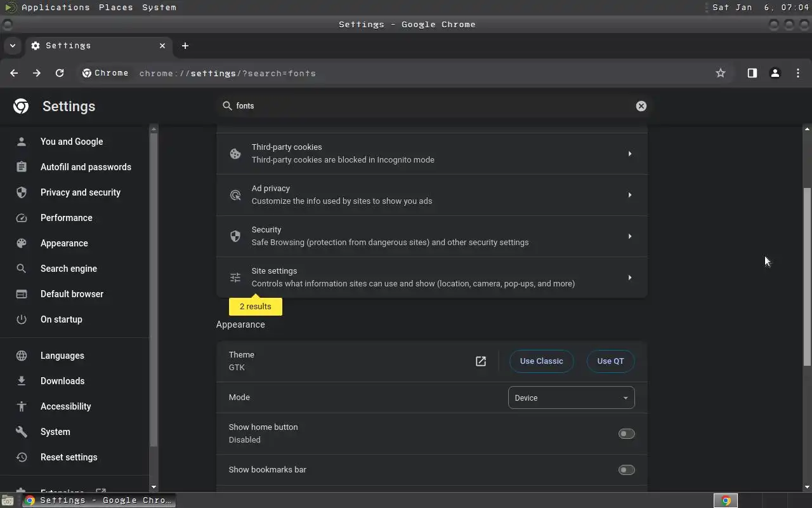812x508 pixels.
Task: Click the Chrome logo beside Settings title
Action: pos(21,106)
